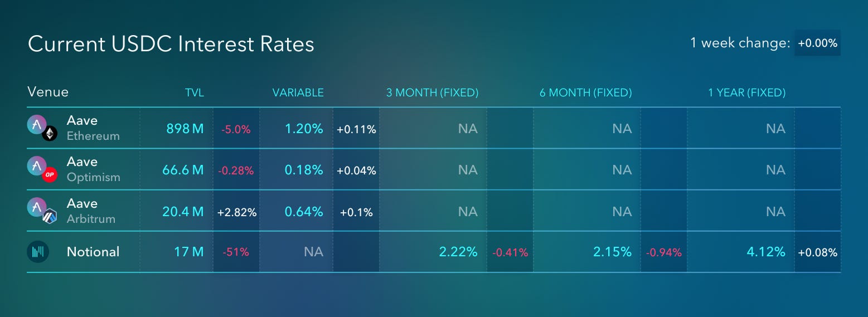Select the TVL column header

(195, 93)
